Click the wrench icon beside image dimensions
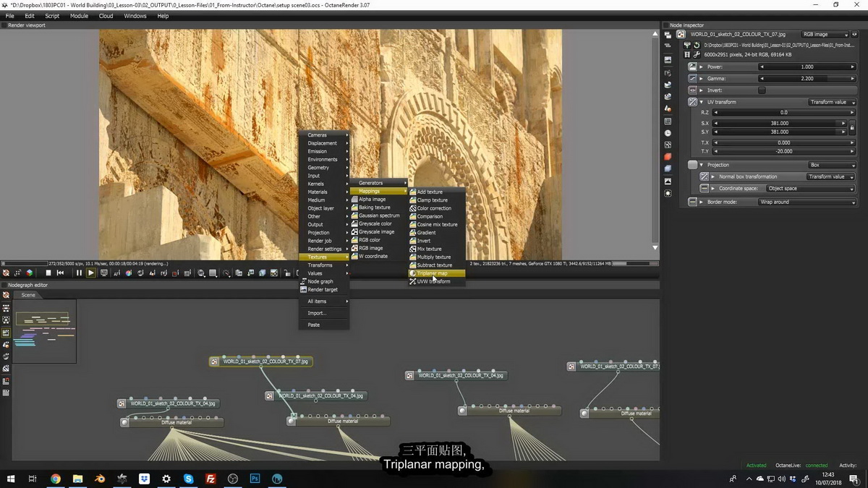The width and height of the screenshot is (868, 488). point(697,54)
